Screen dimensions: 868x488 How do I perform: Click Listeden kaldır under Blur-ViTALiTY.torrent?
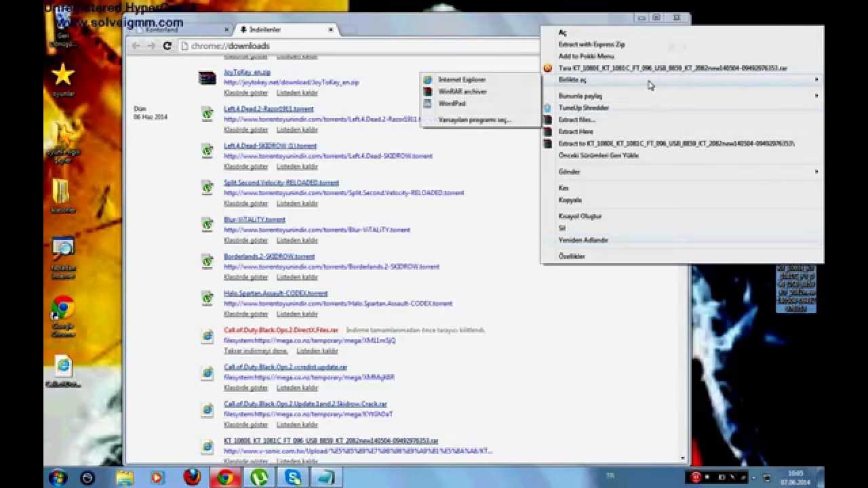297,241
